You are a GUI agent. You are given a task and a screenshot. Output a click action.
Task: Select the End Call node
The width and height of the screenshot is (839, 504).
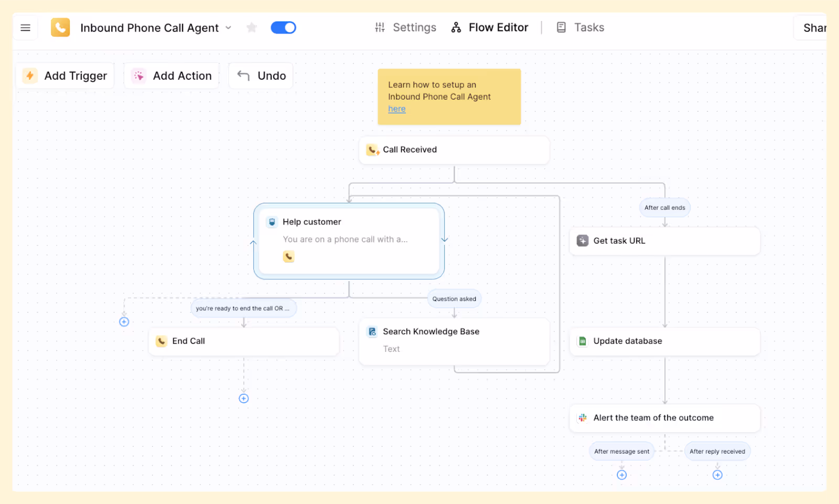244,341
